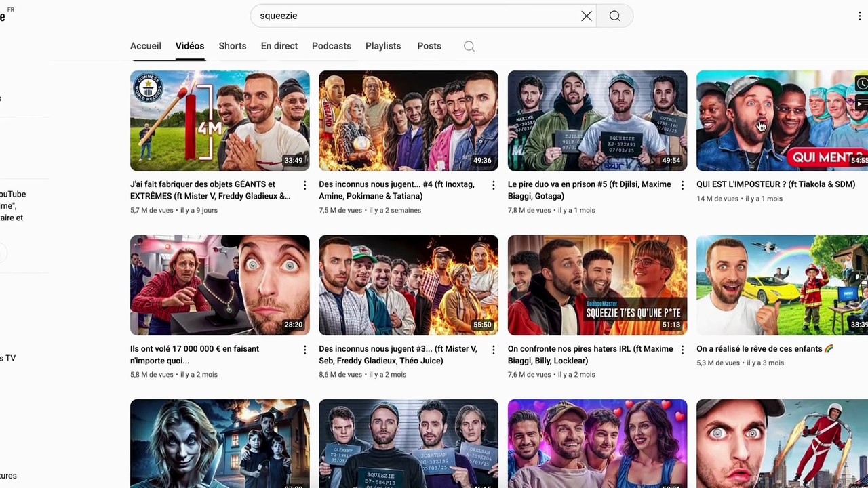Open the "SQUEEZIE T'ES QU'UNE P*TE" thumbnail
This screenshot has height=488, width=868.
597,285
